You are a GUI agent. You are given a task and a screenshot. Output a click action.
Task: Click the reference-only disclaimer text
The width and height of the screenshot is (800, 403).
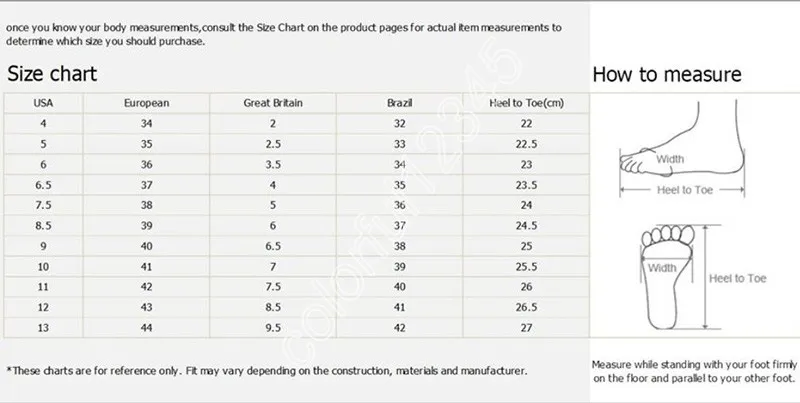point(267,371)
